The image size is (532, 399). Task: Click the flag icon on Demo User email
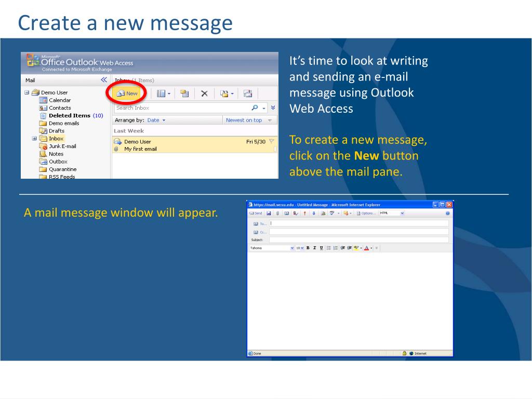point(271,141)
